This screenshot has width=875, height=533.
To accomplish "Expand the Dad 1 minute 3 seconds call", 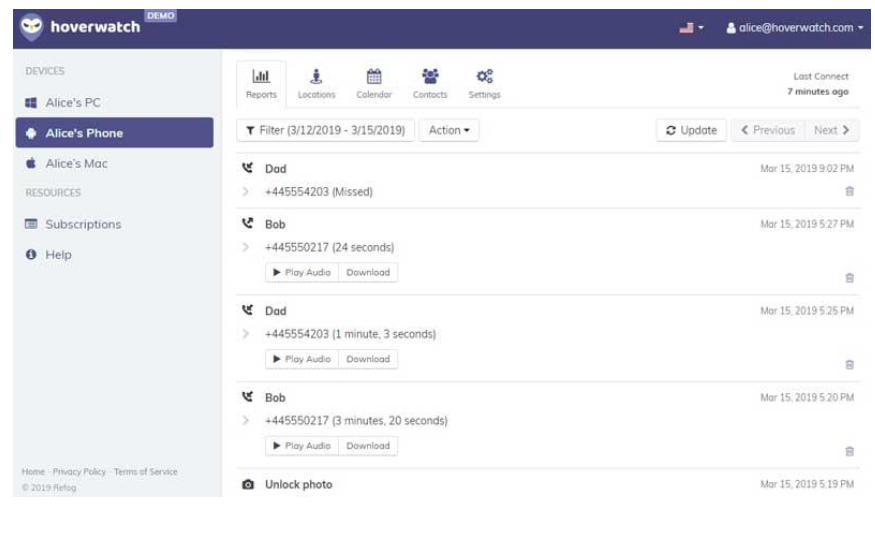I will click(246, 334).
